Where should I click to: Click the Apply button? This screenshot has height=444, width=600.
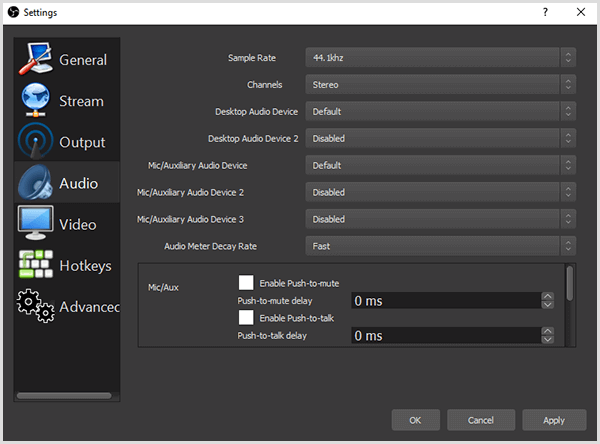point(554,420)
